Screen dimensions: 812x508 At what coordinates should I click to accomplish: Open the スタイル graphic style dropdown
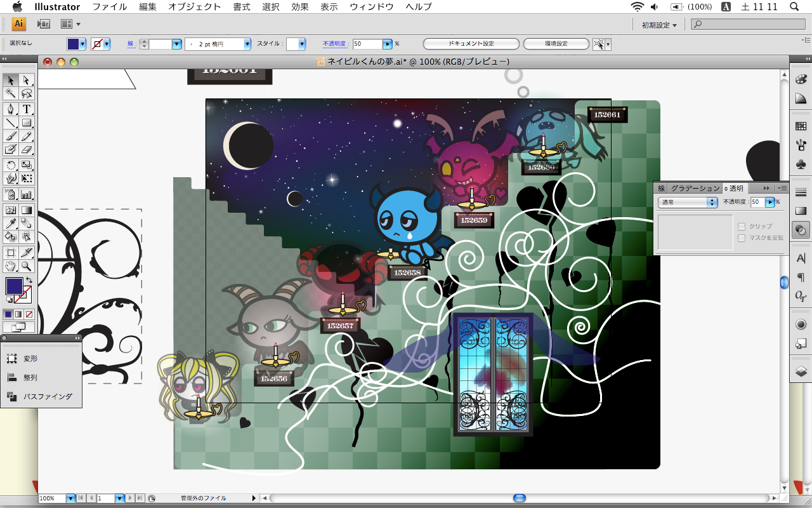(302, 44)
